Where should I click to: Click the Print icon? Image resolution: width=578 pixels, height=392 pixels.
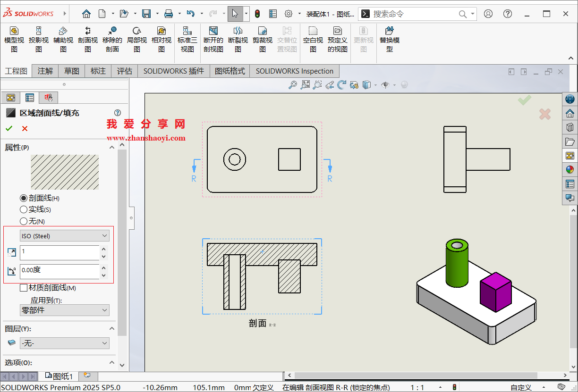(169, 14)
